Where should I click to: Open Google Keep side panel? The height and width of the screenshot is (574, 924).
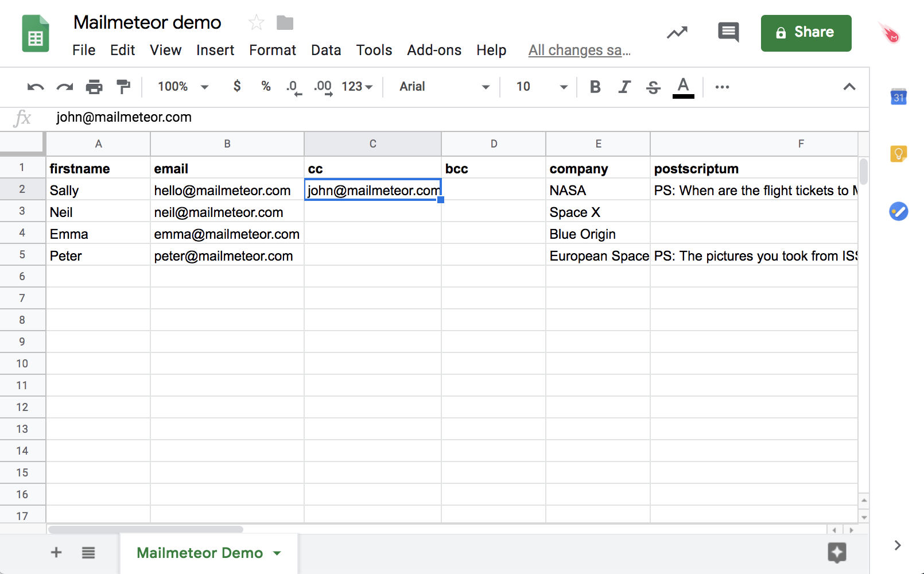coord(898,154)
